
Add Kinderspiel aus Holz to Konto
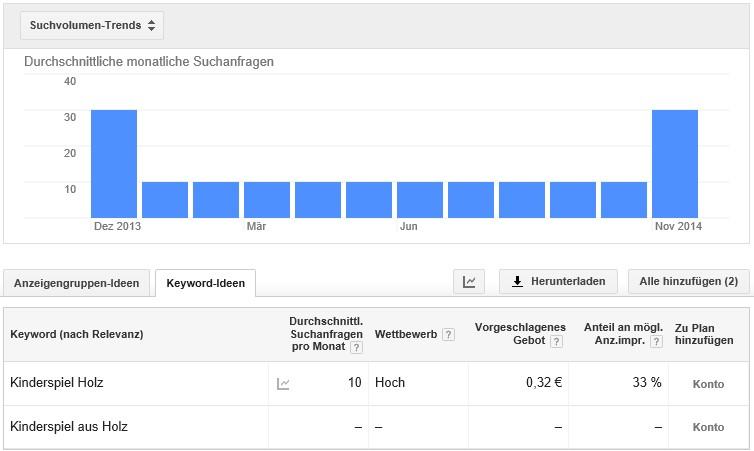click(708, 427)
